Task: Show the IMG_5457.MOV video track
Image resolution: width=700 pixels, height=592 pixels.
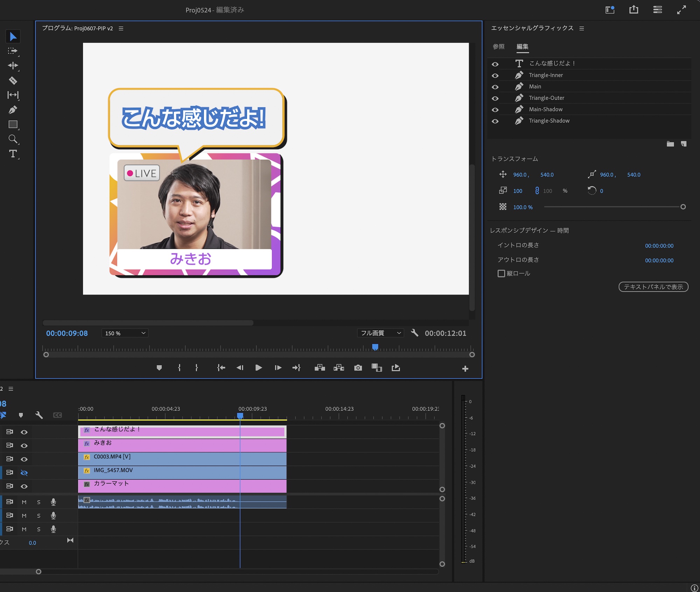Action: point(24,473)
